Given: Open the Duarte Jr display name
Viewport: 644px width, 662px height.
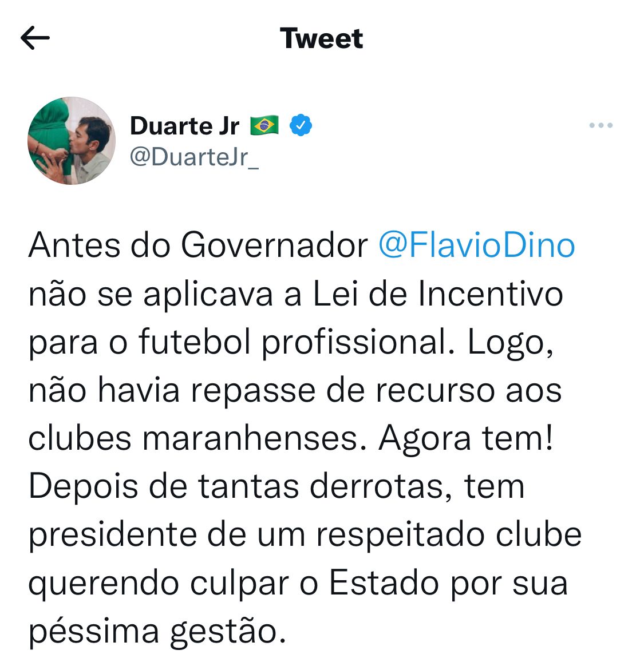Looking at the screenshot, I should pyautogui.click(x=184, y=126).
